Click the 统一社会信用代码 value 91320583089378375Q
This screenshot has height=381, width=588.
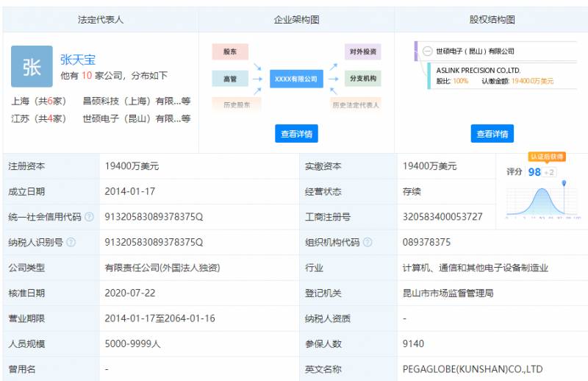point(154,216)
